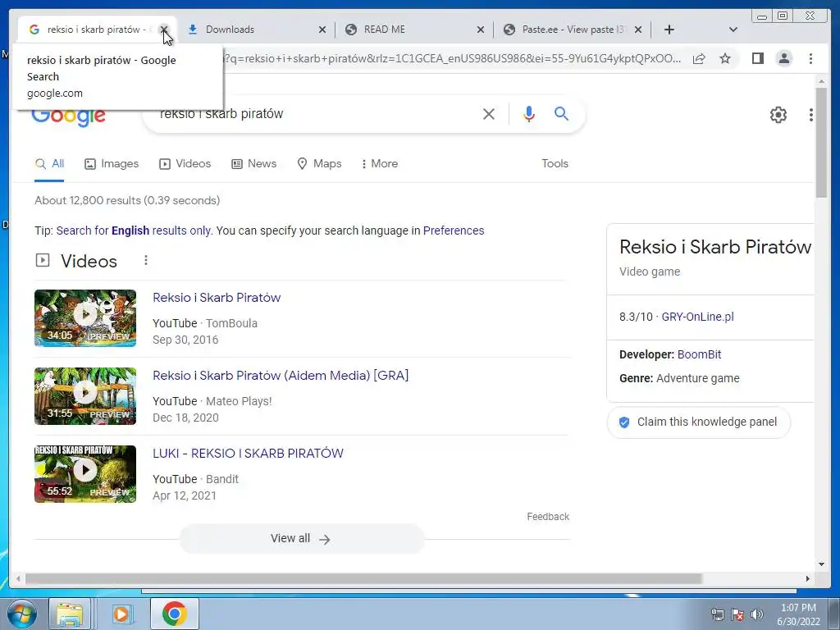The height and width of the screenshot is (630, 840).
Task: Open 'Reksio i Skarb Piratów' TomBoula video link
Action: point(217,298)
